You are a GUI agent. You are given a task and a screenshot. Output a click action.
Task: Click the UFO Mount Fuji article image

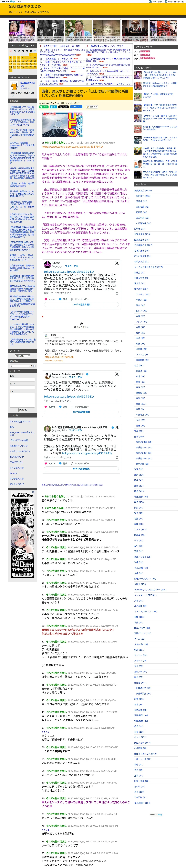pos(63,125)
